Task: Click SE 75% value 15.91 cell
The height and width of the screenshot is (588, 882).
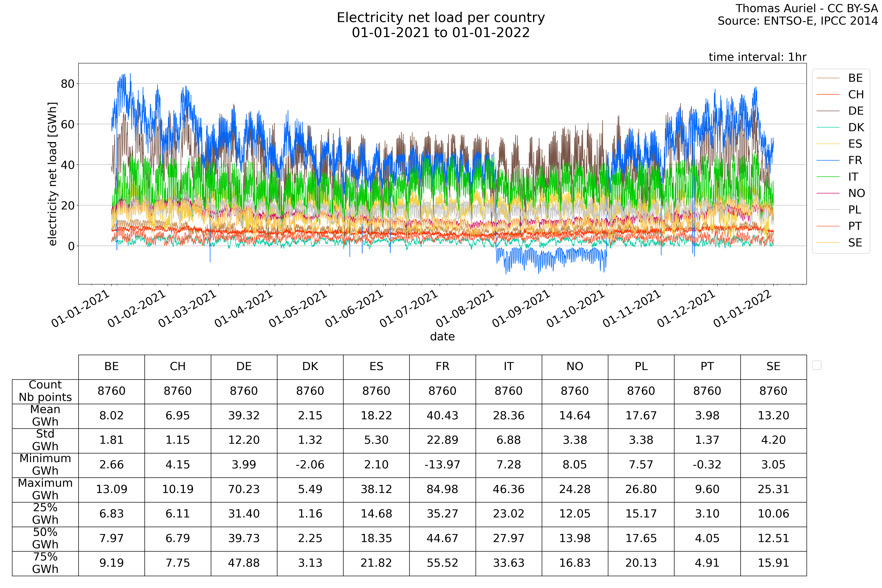Action: (x=773, y=563)
